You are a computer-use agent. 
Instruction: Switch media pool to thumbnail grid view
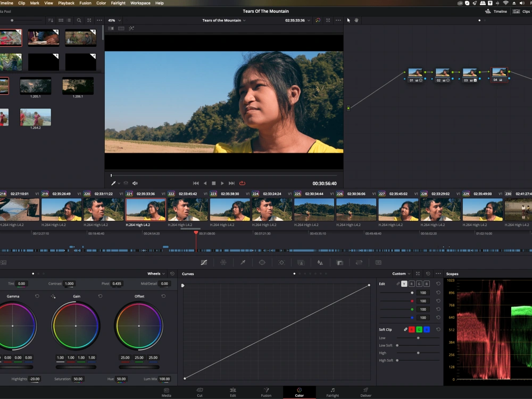click(x=61, y=20)
